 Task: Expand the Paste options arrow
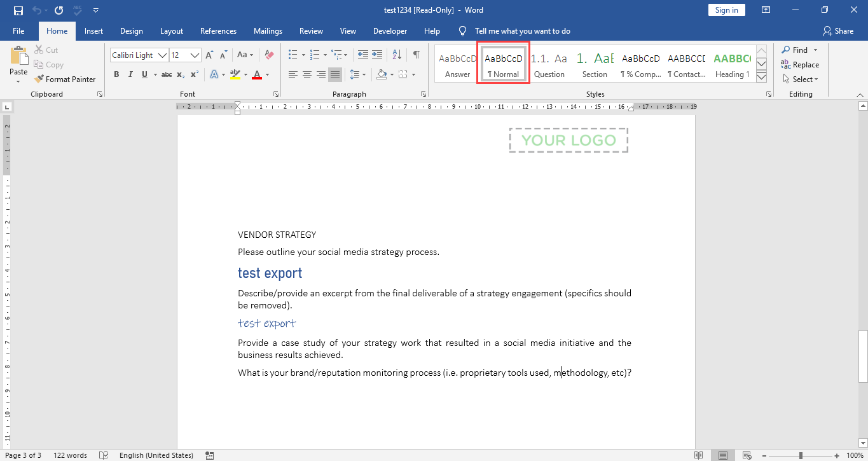tap(18, 80)
